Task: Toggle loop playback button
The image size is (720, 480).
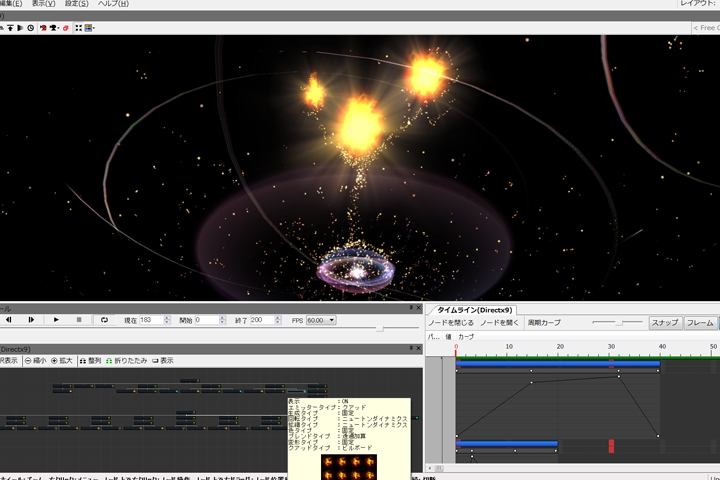Action: pyautogui.click(x=104, y=320)
